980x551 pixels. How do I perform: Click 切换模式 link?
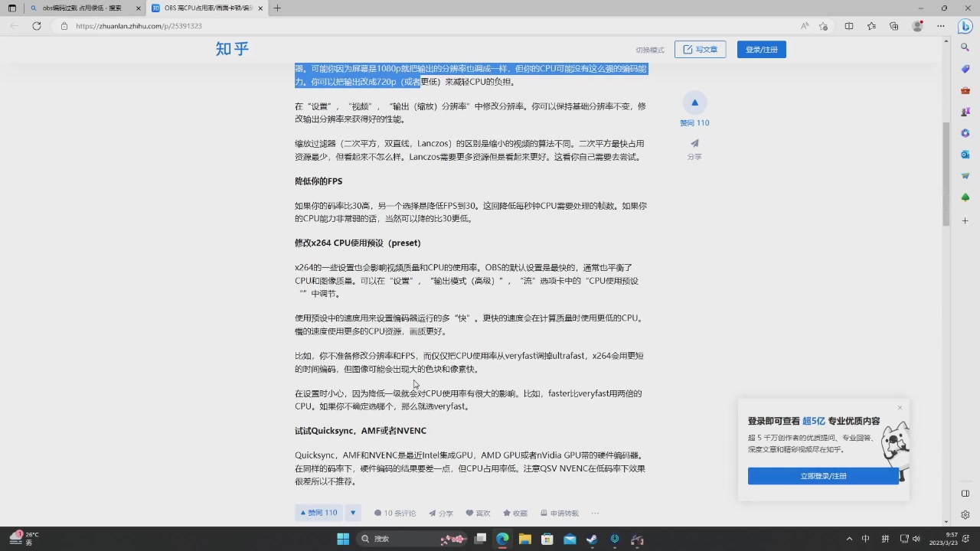point(650,50)
